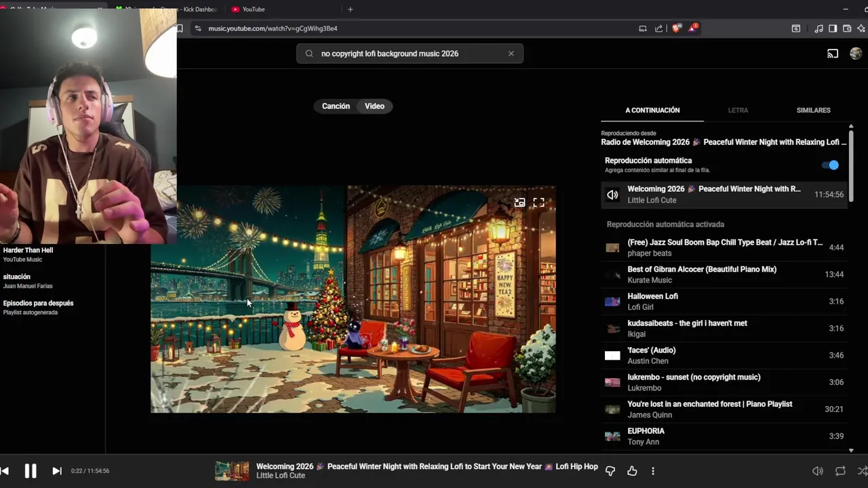This screenshot has height=488, width=868.
Task: Click the volume speaker icon in player bar
Action: tap(818, 471)
